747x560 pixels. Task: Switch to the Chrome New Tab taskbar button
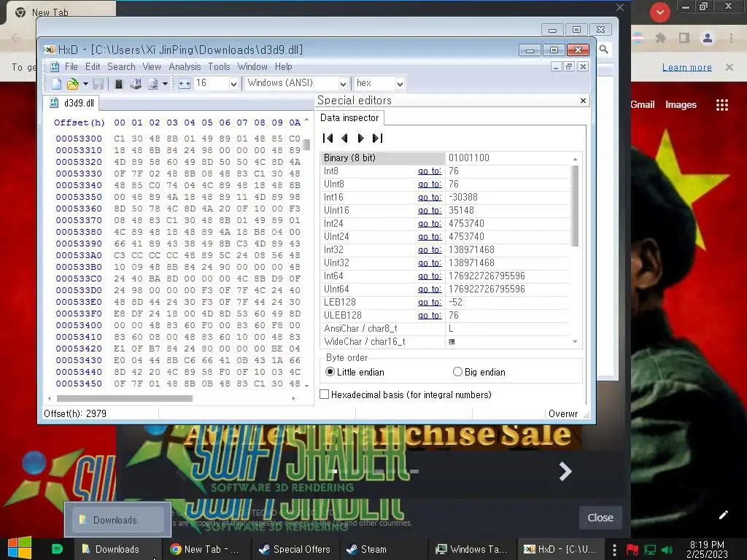(x=205, y=549)
